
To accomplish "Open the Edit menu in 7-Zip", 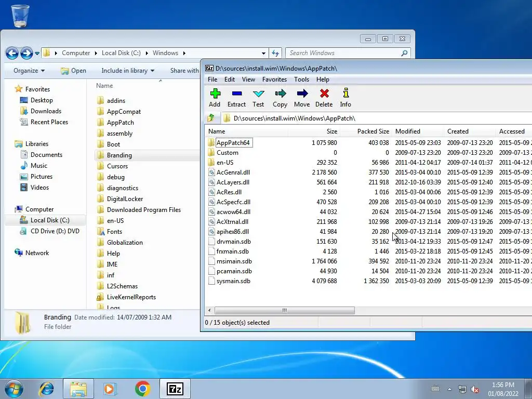I will pyautogui.click(x=229, y=79).
